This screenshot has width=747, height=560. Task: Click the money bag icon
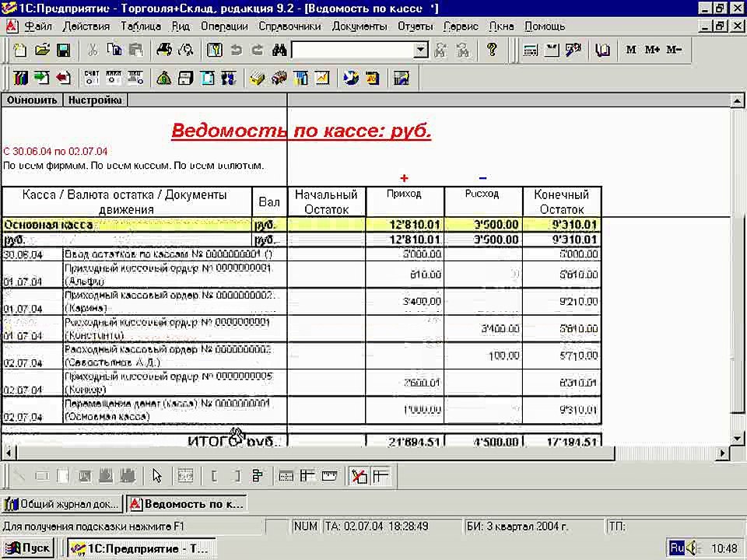164,78
